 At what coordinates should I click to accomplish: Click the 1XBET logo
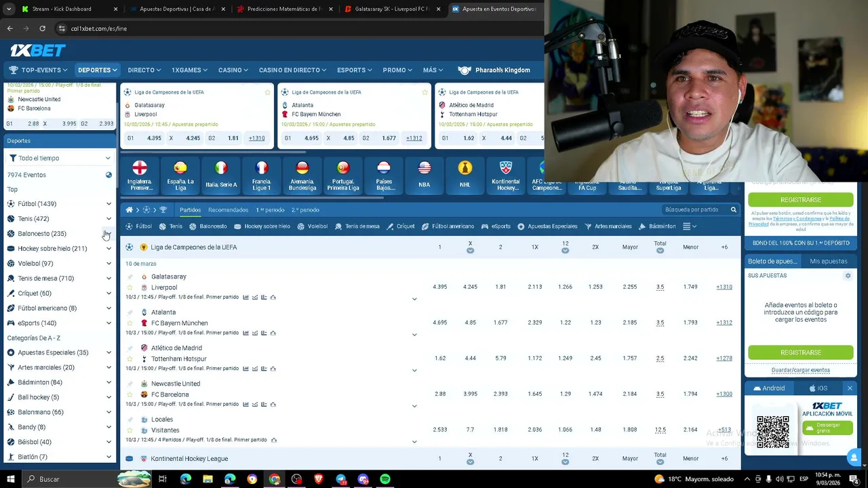[37, 50]
